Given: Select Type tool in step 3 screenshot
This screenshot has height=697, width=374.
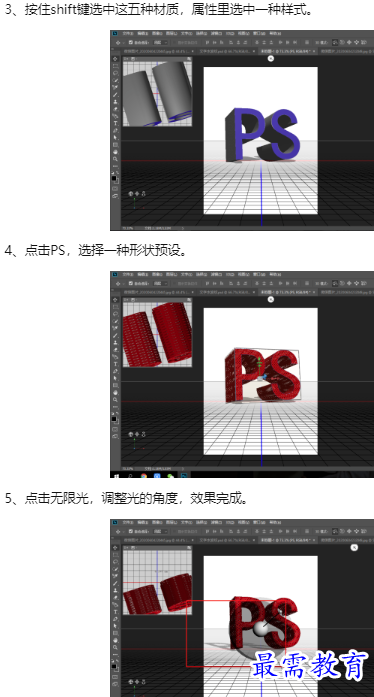Looking at the screenshot, I should (x=115, y=123).
